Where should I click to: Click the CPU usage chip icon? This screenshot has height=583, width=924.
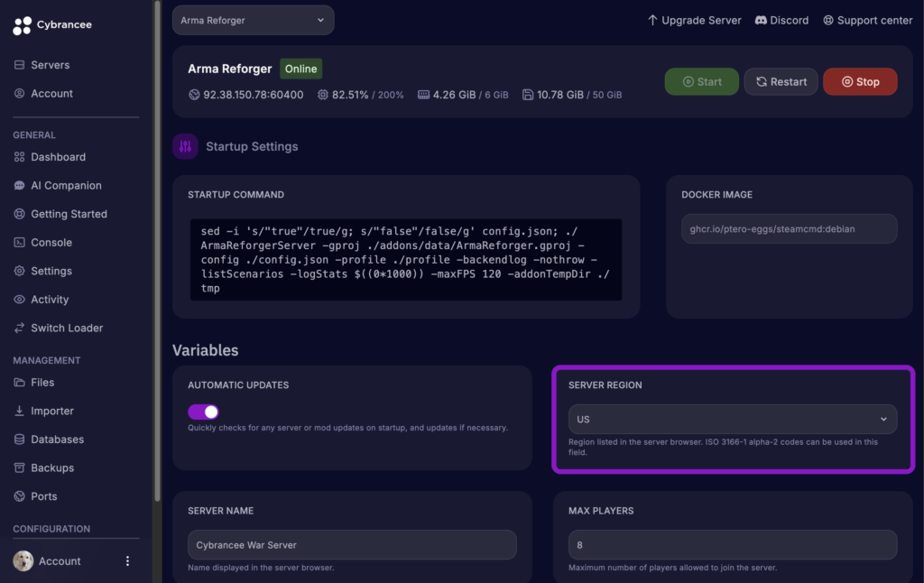point(323,95)
